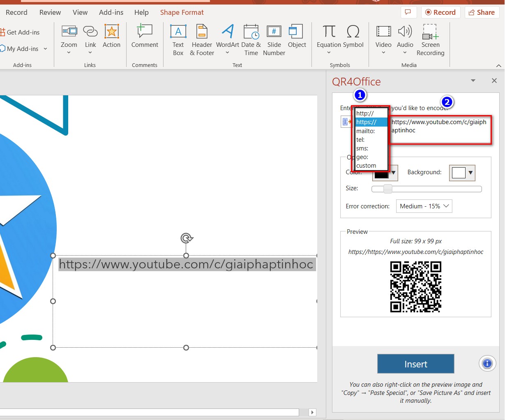
Task: Open the QR Color dropdown arrow
Action: point(393,173)
